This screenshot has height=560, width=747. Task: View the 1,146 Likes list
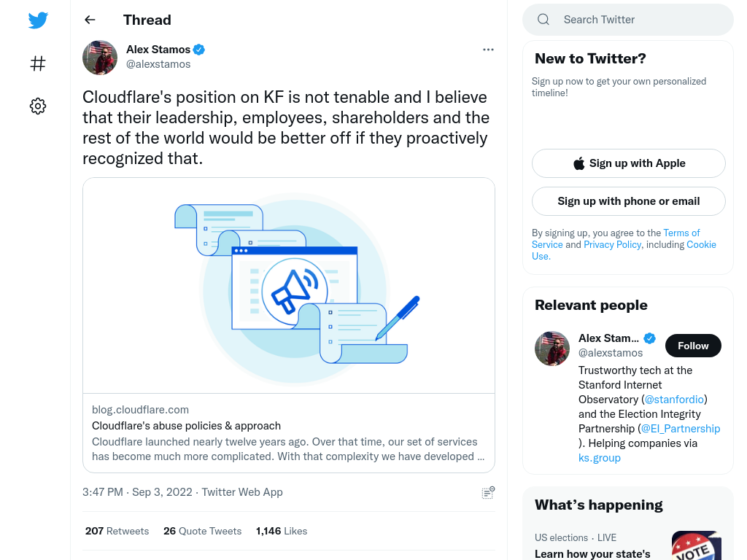[282, 531]
